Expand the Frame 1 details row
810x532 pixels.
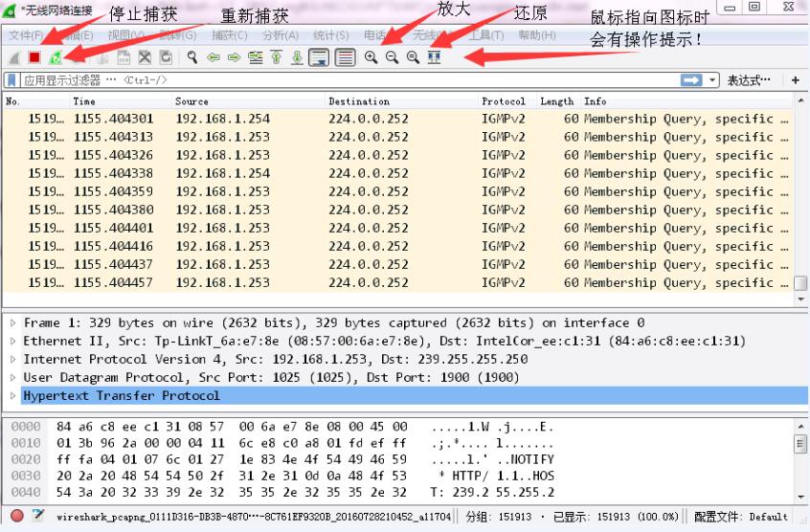click(x=12, y=323)
